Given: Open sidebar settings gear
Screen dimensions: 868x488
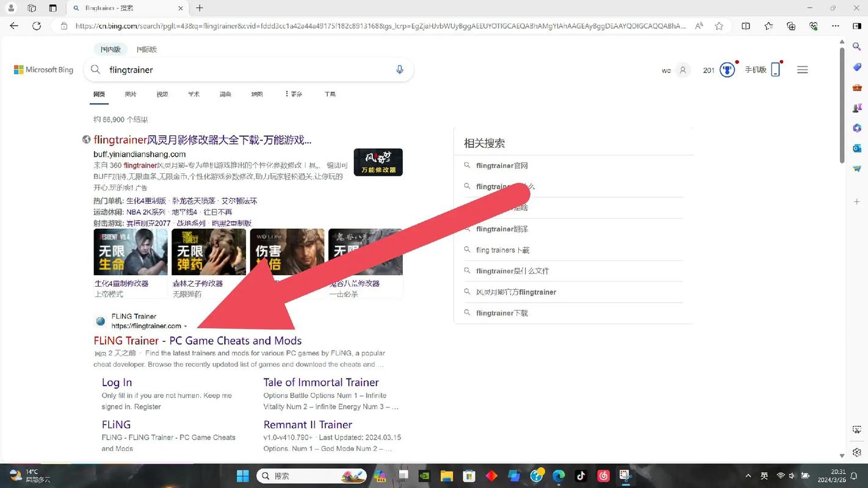Looking at the screenshot, I should coord(857,452).
